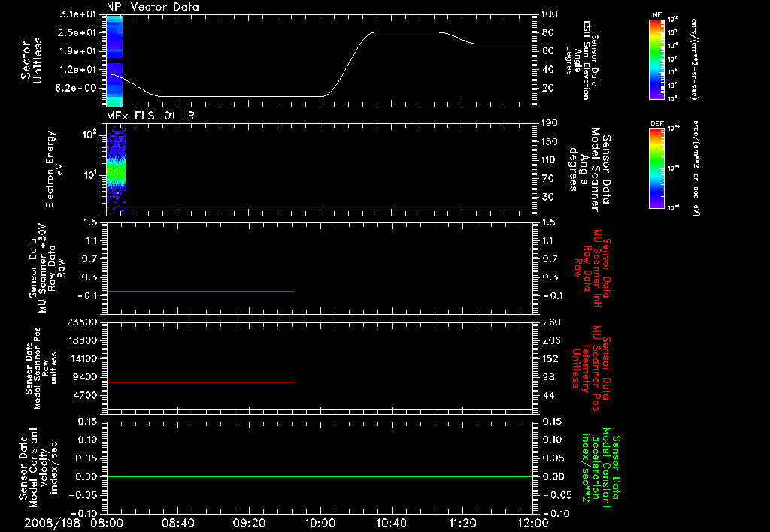Click the red 'MU Scanner Pos Telemetry' axis title
The image size is (770, 532).
591,368
